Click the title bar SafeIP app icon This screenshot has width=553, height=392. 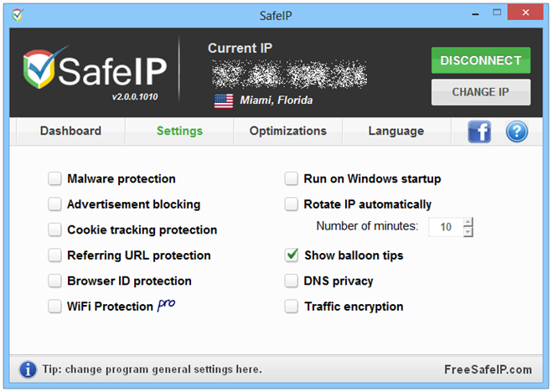pos(18,15)
